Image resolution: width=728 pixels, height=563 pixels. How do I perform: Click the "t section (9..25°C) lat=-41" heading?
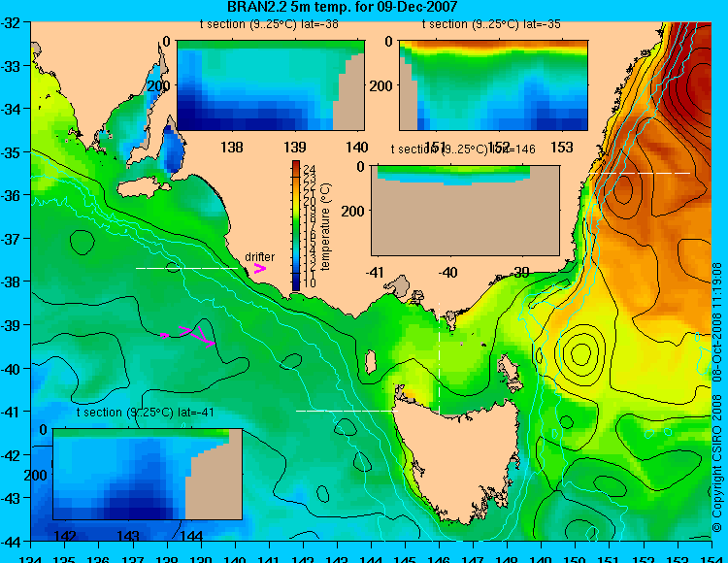click(x=146, y=413)
